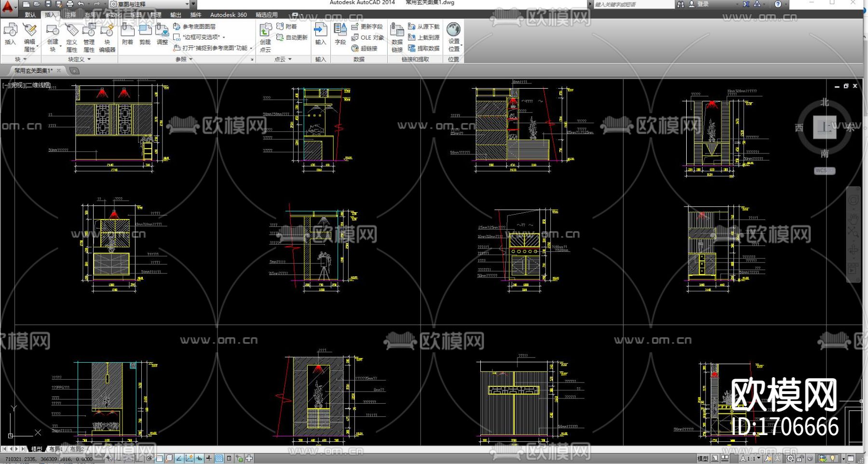Expand the Block Definition (块定义) panel
This screenshot has height=464, width=868.
coord(79,59)
